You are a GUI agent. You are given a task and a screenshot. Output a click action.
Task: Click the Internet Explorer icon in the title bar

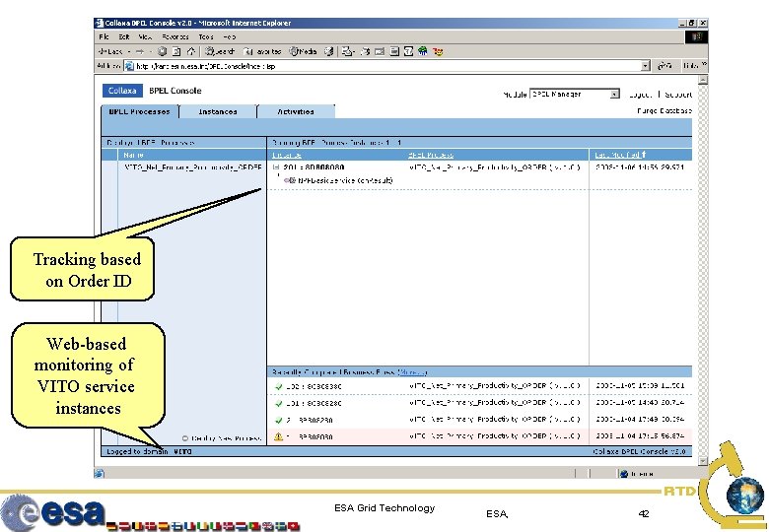click(x=99, y=23)
